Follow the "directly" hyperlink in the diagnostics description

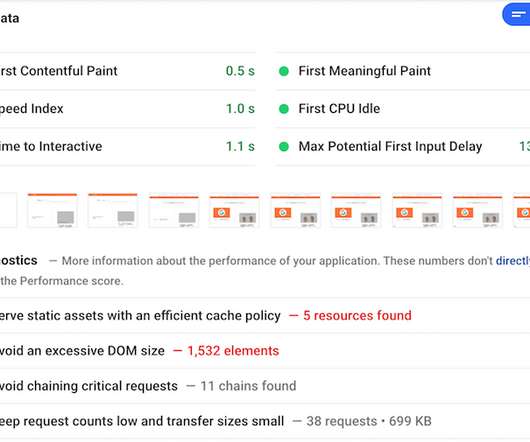coord(513,261)
